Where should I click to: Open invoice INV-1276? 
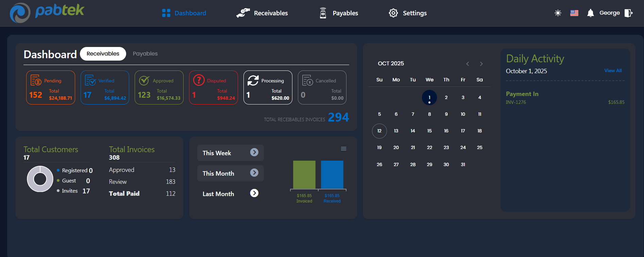click(516, 102)
